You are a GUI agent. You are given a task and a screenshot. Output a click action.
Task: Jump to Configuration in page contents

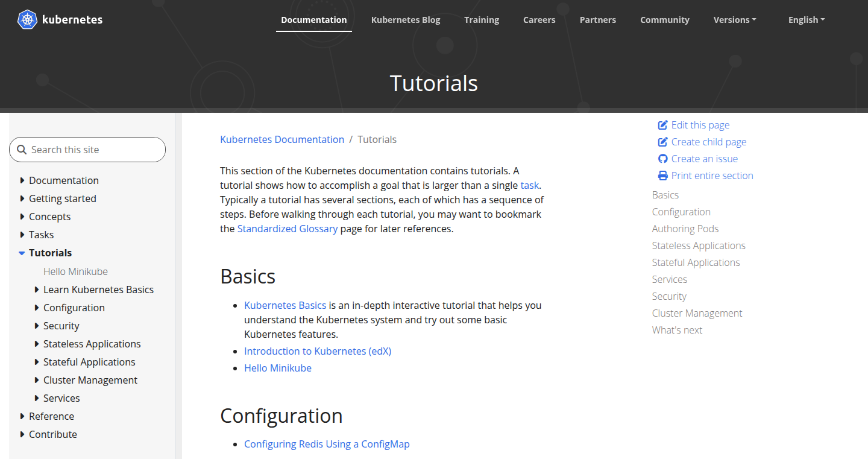point(681,212)
